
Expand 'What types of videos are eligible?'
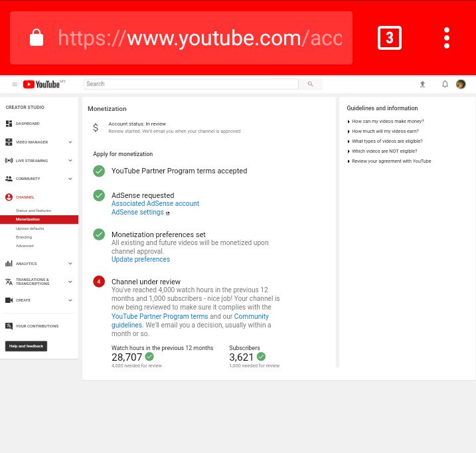pyautogui.click(x=385, y=141)
